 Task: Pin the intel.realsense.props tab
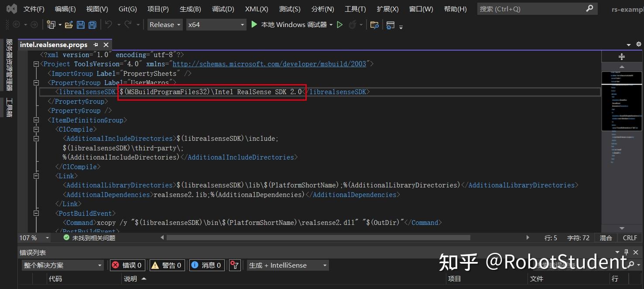point(96,44)
